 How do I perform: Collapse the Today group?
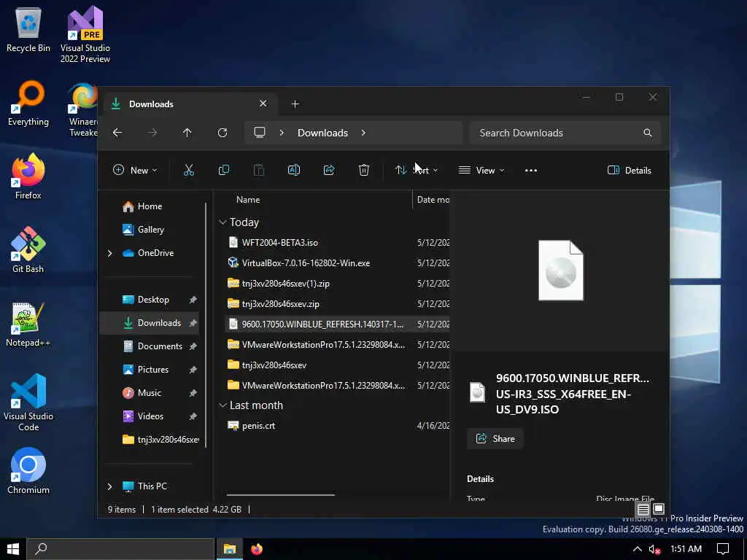pyautogui.click(x=222, y=222)
